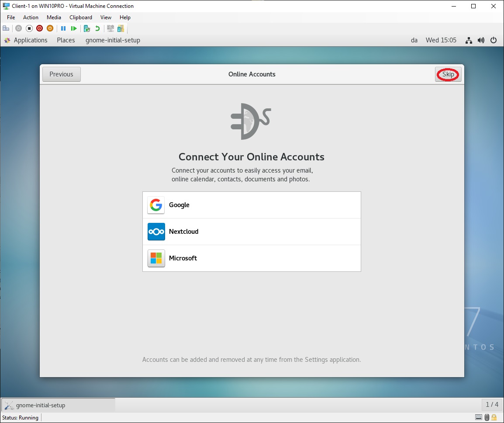Click the 'Connect Your Online Accounts' heading
This screenshot has height=423, width=504.
(252, 156)
